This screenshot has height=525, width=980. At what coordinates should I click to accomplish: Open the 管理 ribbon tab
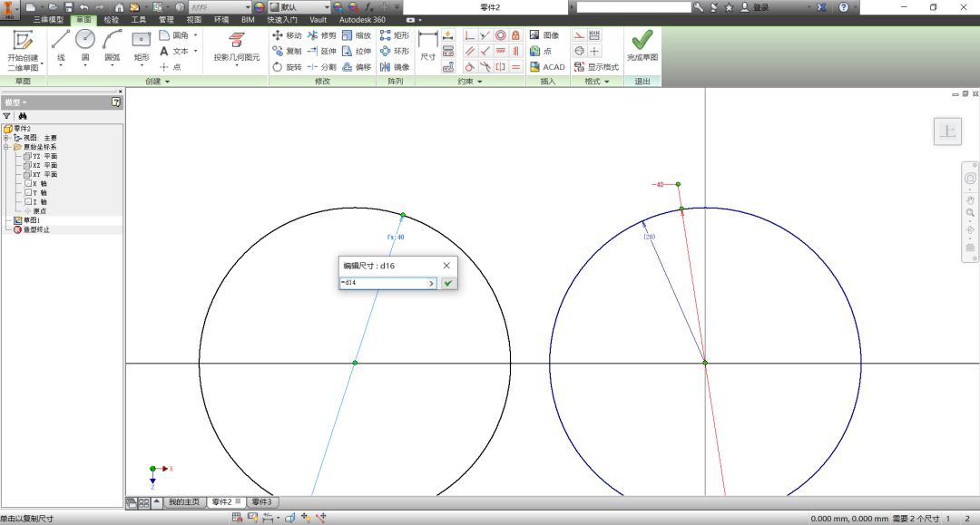166,20
